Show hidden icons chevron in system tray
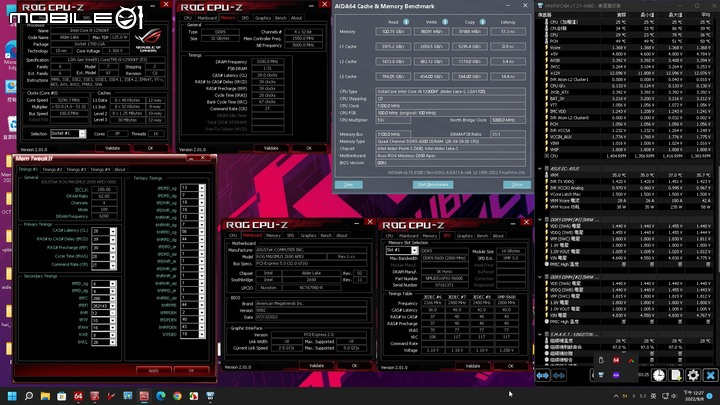Image resolution: width=720 pixels, height=405 pixels. (616, 396)
